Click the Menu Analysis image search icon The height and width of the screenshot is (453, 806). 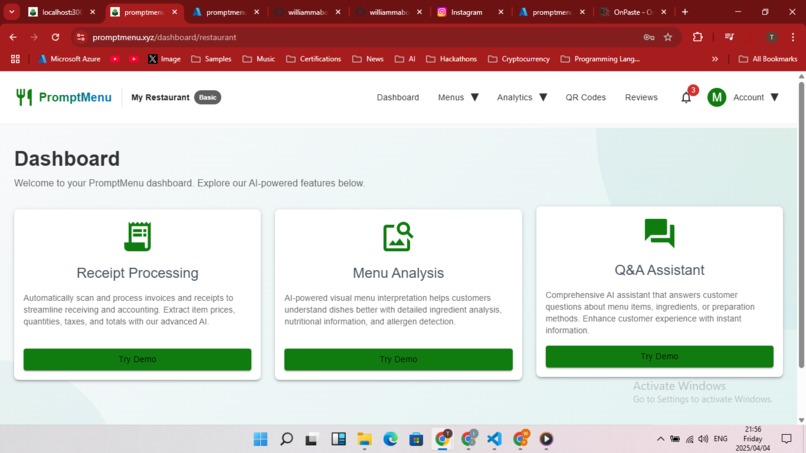[x=398, y=237]
